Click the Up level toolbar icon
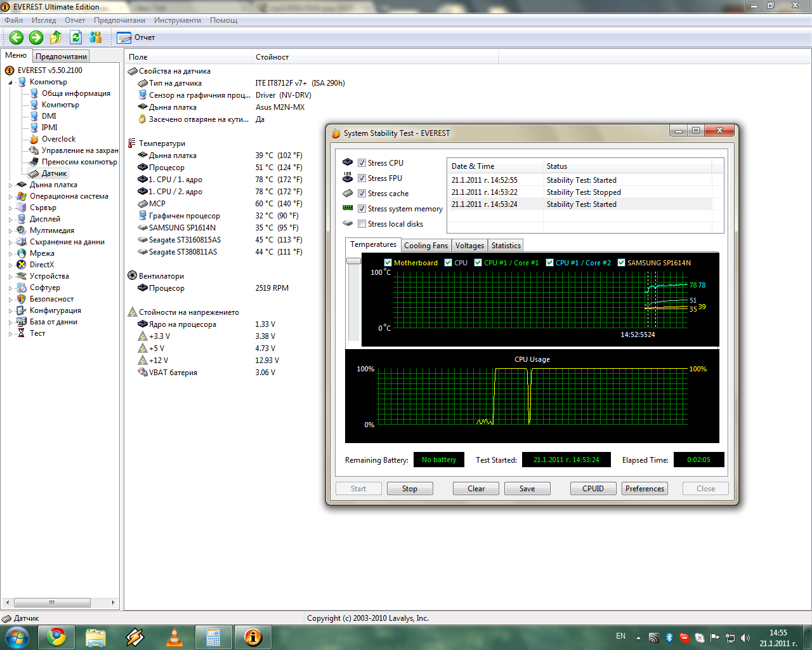 (56, 38)
